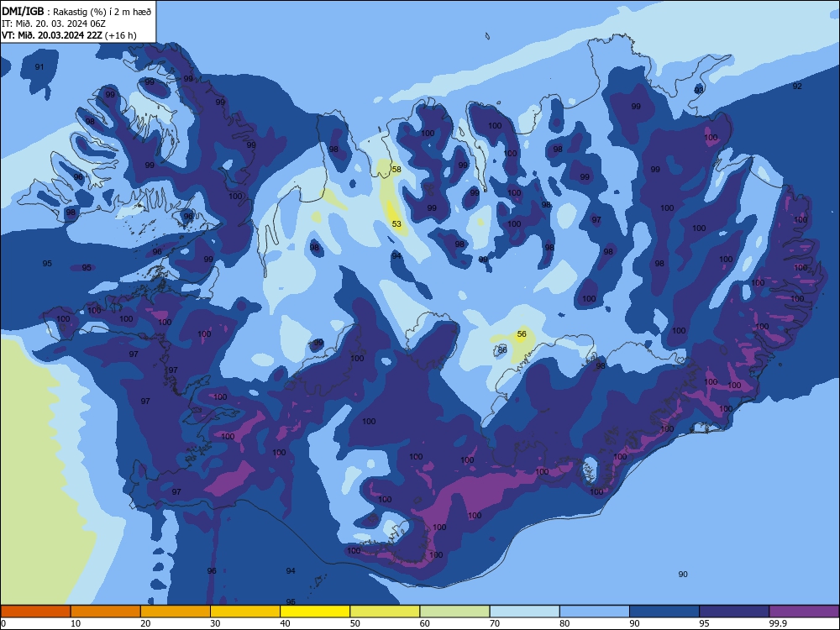
Task: Click the 'VT: Mið. 20.03.2024 22Z (+16 h)' line
Action: coord(69,35)
